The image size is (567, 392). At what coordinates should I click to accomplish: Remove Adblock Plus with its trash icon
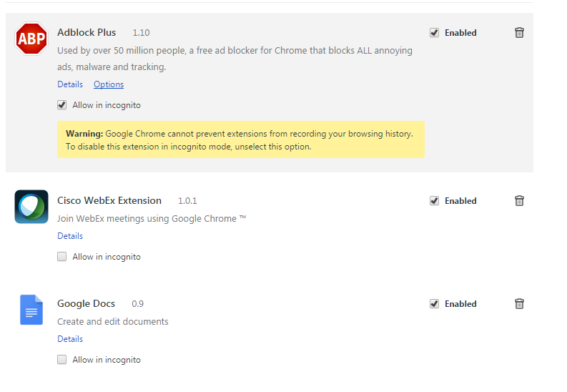pos(519,32)
